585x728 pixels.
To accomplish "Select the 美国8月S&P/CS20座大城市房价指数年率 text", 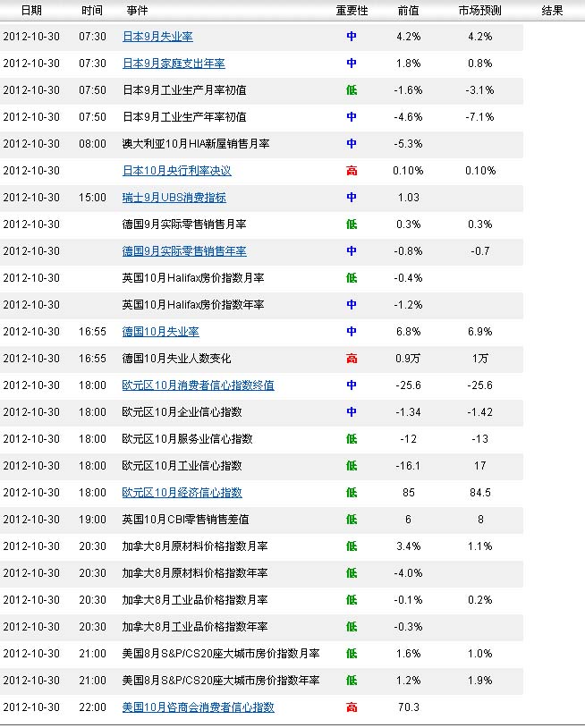I will tap(221, 681).
